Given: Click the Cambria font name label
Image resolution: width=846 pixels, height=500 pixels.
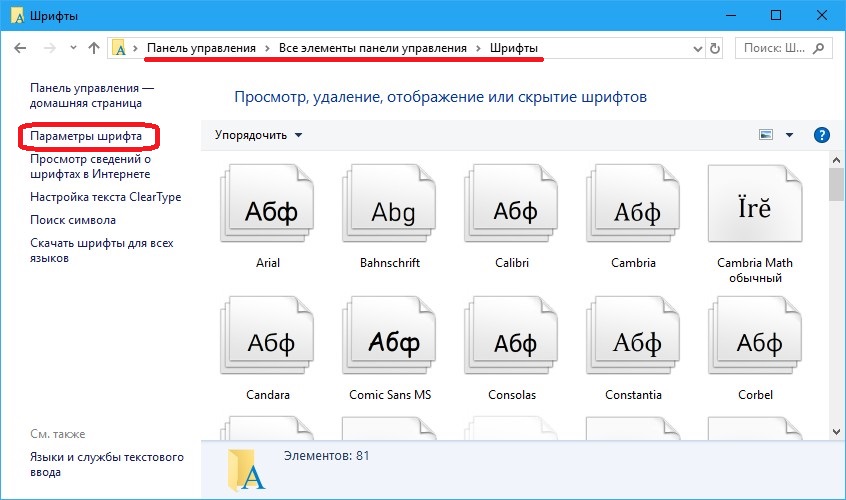Looking at the screenshot, I should pyautogui.click(x=633, y=263).
